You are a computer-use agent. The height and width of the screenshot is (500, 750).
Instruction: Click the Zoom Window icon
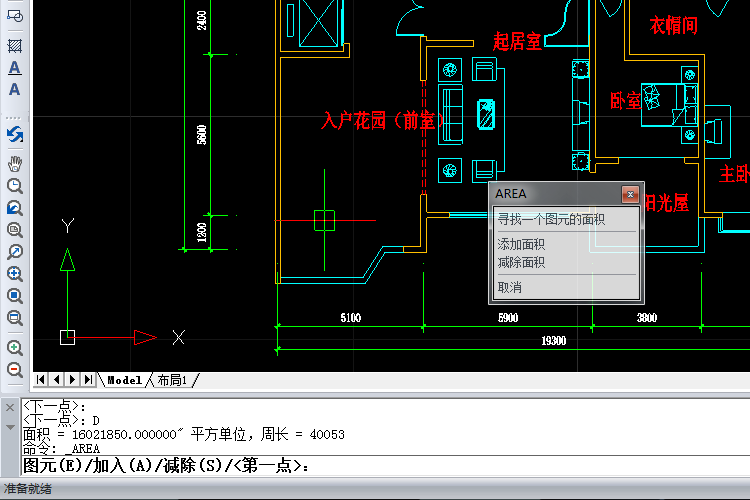click(15, 230)
